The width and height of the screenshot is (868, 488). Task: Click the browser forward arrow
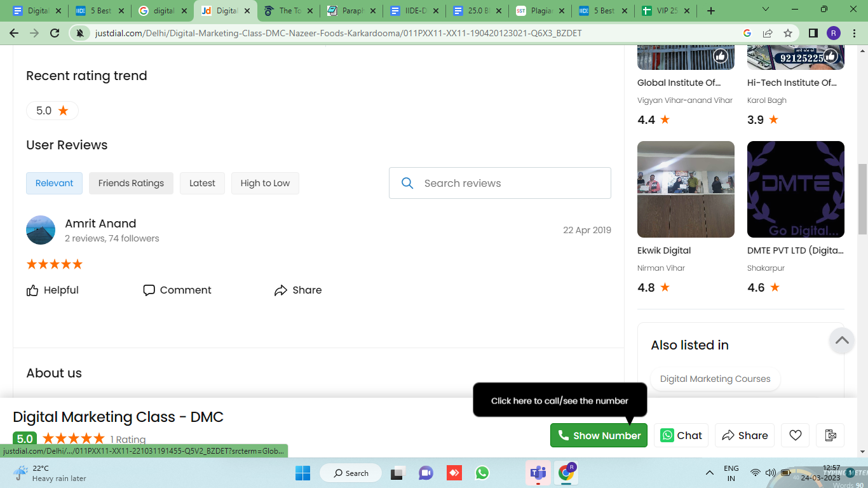[34, 33]
